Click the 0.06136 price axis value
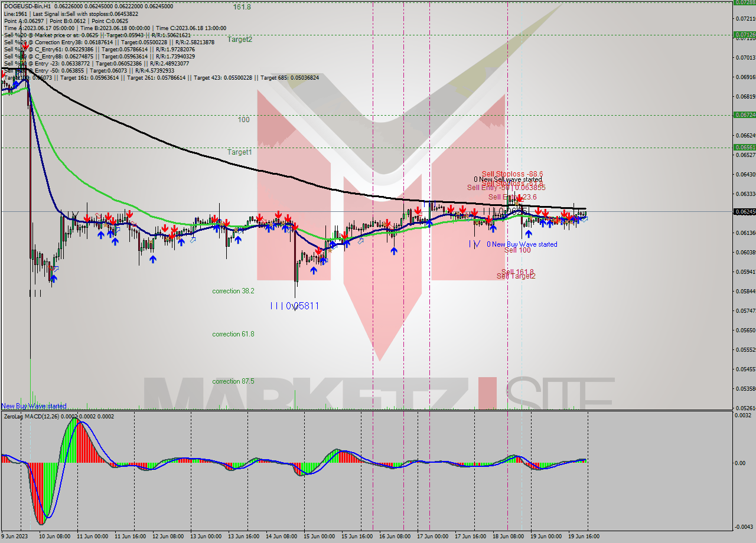Image resolution: width=756 pixels, height=543 pixels. tap(746, 233)
